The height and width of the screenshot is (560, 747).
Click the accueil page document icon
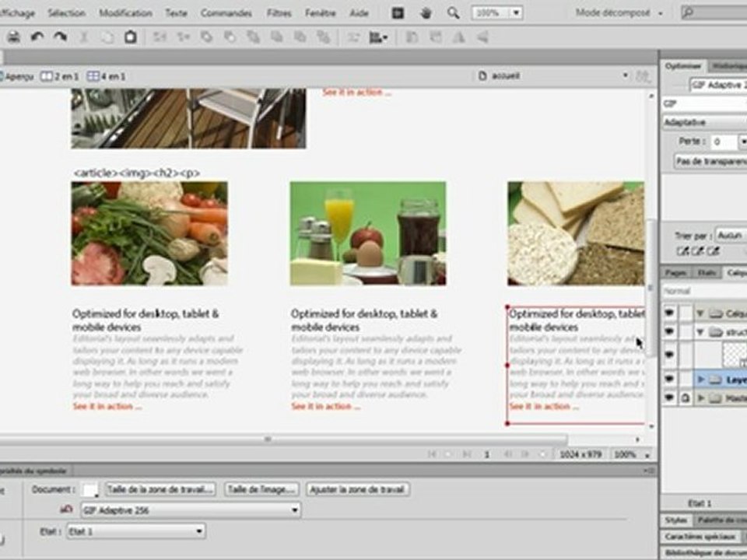click(482, 75)
